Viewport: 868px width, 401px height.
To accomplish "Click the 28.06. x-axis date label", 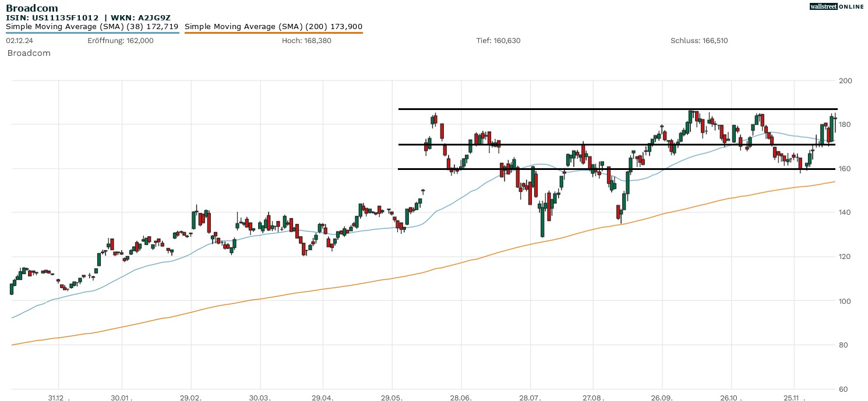I will click(461, 398).
